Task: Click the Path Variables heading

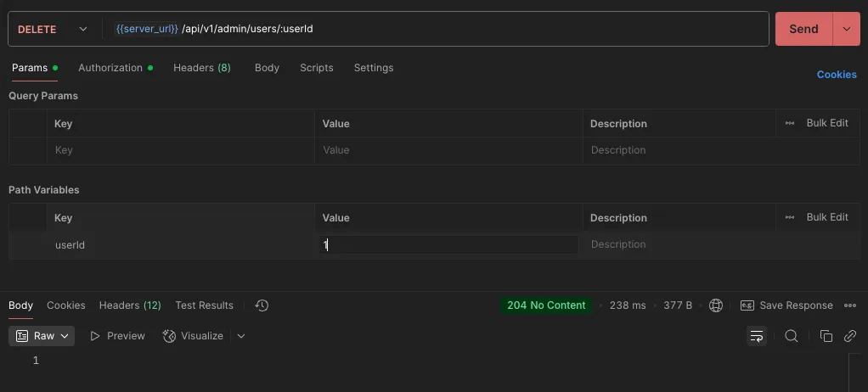Action: pyautogui.click(x=43, y=190)
